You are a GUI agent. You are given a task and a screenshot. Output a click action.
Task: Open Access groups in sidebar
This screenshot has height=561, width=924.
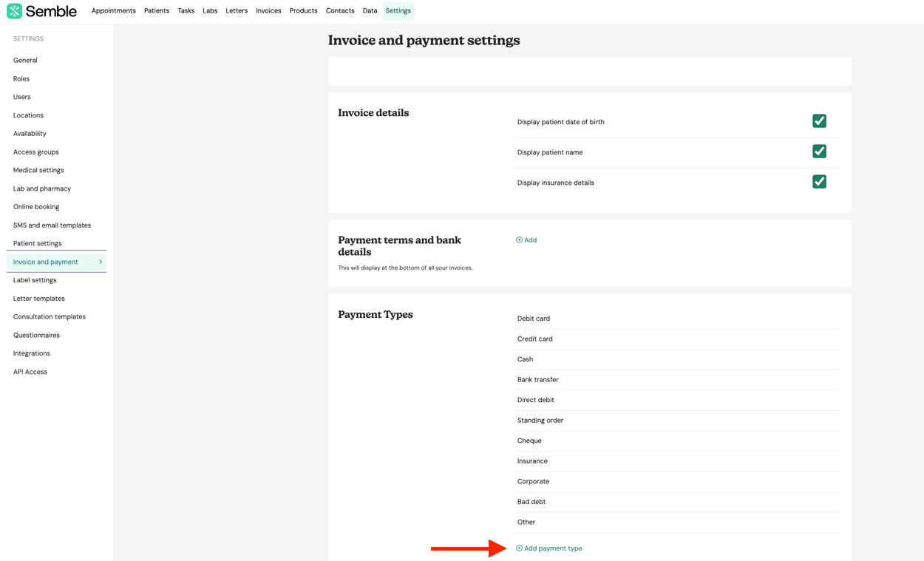coord(36,152)
